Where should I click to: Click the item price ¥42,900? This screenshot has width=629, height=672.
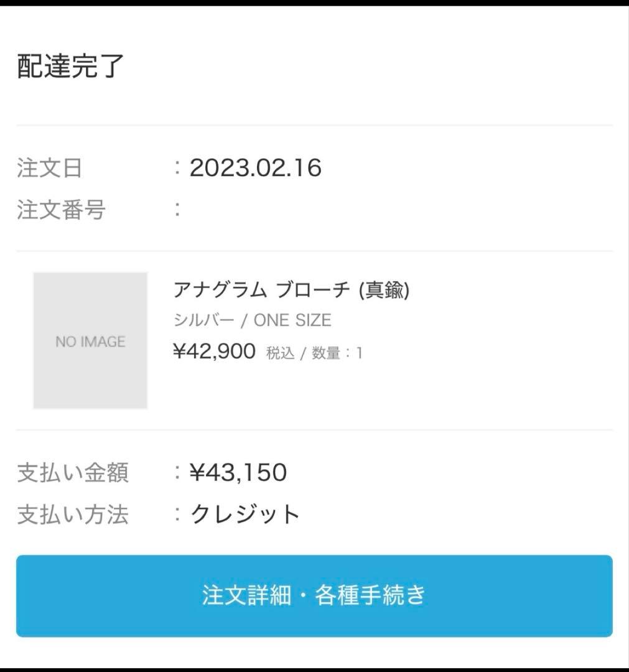214,352
